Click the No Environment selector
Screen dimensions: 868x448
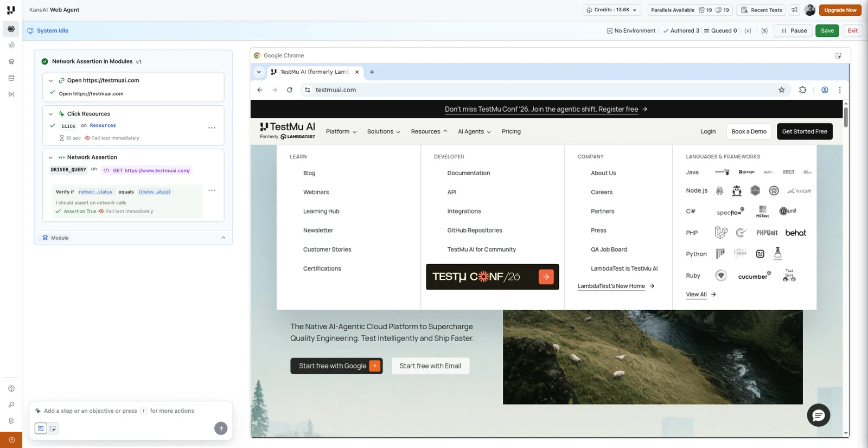pos(631,31)
